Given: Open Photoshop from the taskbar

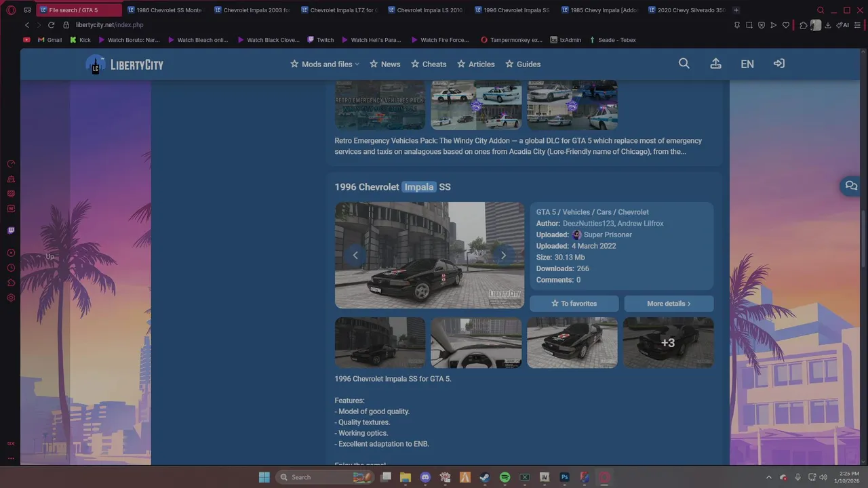Looking at the screenshot, I should coord(564,477).
